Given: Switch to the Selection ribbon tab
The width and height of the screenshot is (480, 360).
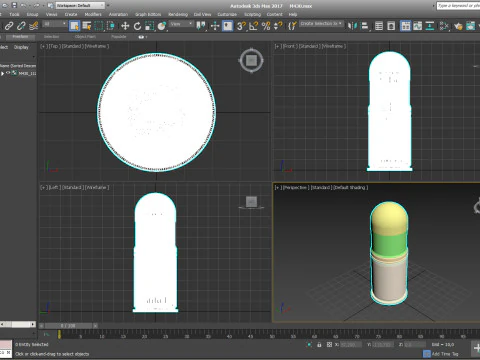Looking at the screenshot, I should (x=51, y=37).
